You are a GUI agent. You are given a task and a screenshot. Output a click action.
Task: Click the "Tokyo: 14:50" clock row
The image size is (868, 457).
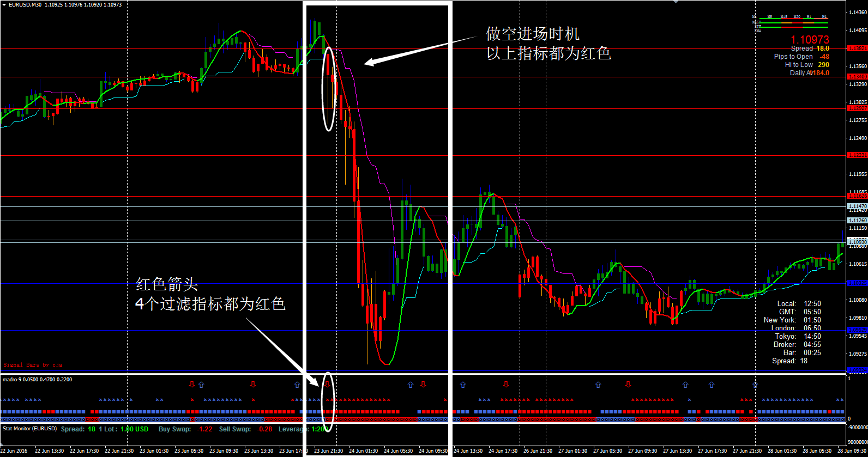click(x=798, y=337)
